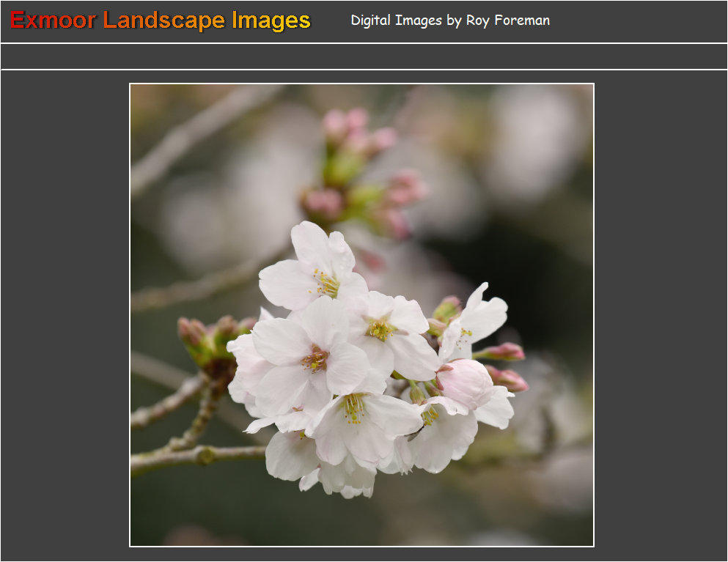Click the green-pink buds left of the blossoms
This screenshot has width=728, height=562.
[209, 339]
